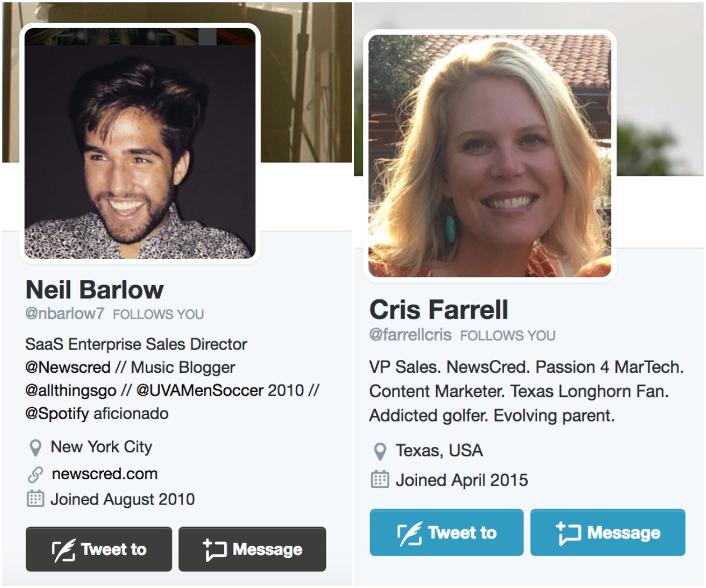
Task: Click the location pin icon beside New York City
Action: [36, 448]
